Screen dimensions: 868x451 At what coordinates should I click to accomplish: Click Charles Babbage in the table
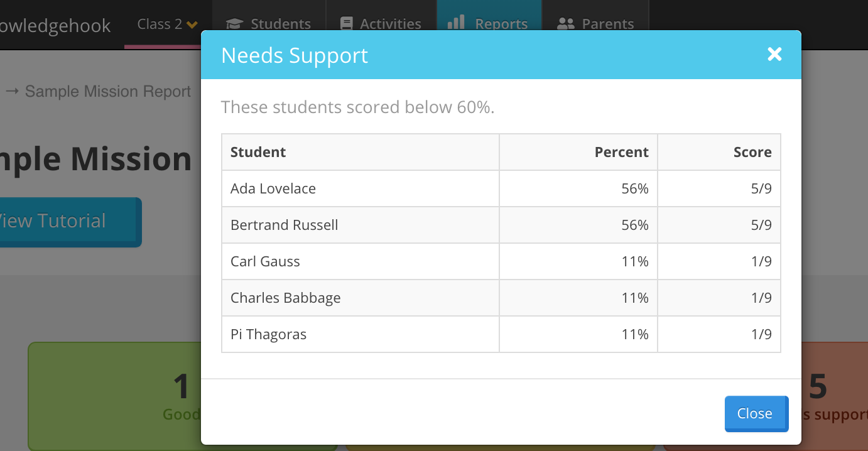pyautogui.click(x=285, y=298)
